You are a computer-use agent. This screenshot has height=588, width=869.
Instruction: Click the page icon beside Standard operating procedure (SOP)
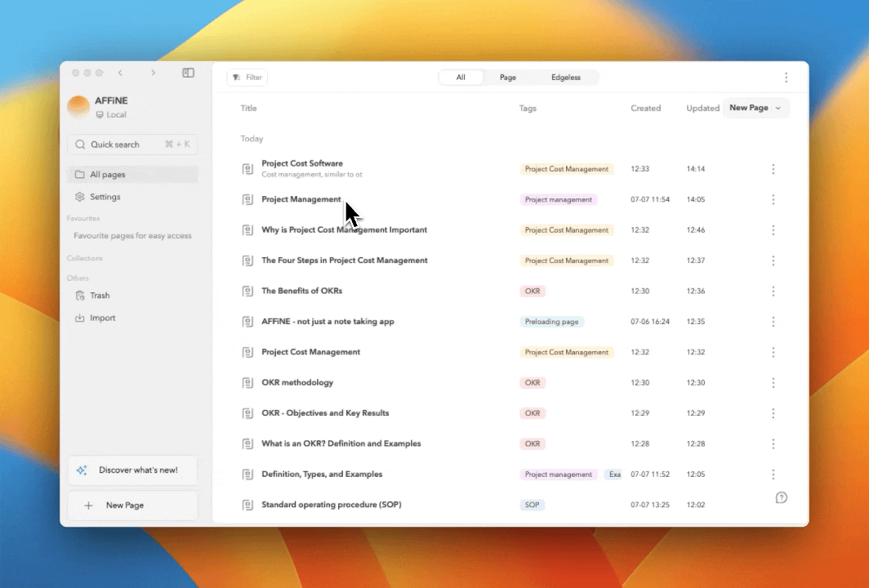tap(247, 505)
